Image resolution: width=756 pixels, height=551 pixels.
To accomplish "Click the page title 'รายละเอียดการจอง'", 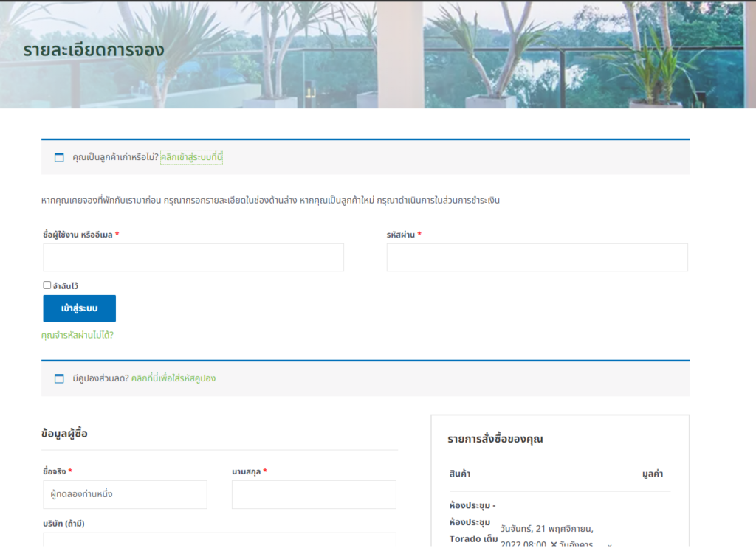I will coord(94,50).
